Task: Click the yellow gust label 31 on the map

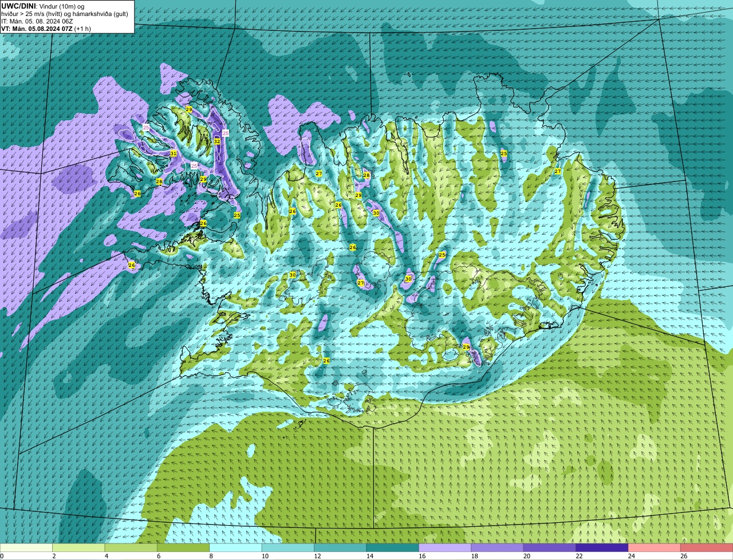Action: point(174,153)
